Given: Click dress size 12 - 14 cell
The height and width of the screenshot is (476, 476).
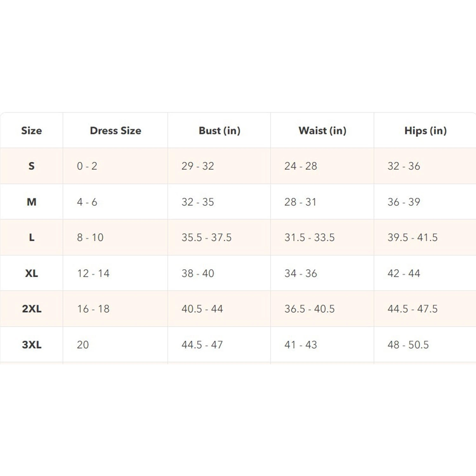Looking at the screenshot, I should 93,273.
